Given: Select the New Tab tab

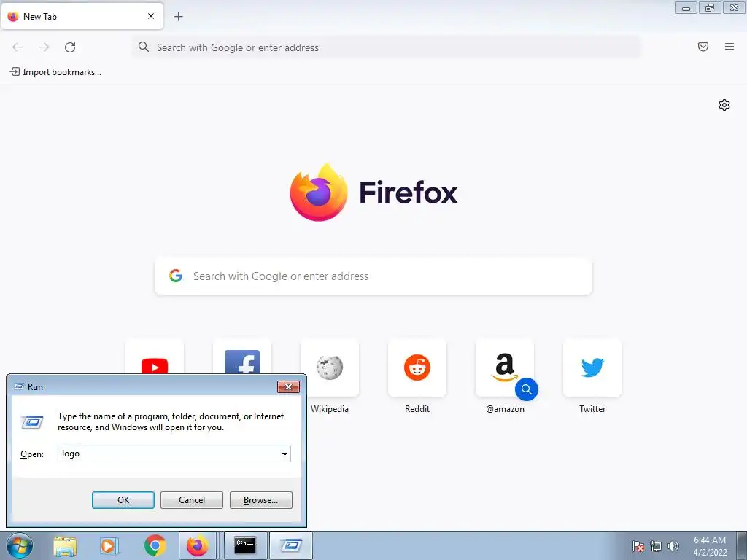Looking at the screenshot, I should coord(82,16).
